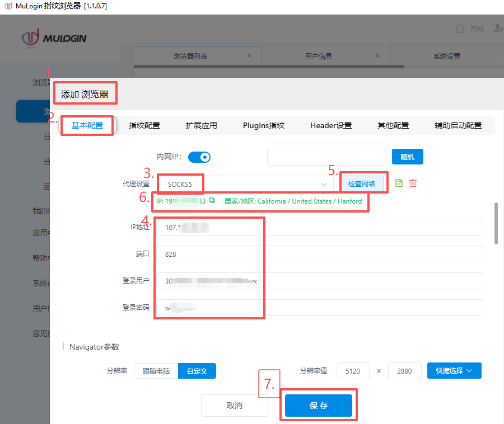Viewport: 504px width, 424px height.
Task: Copy the detected IP with copy icon
Action: pyautogui.click(x=212, y=201)
